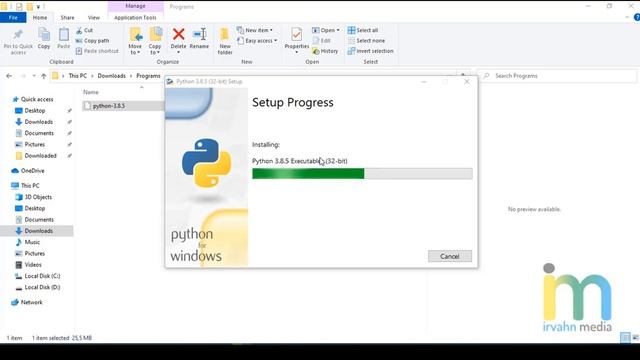This screenshot has width=640, height=360.
Task: Open the File ribbon tab
Action: tap(13, 18)
